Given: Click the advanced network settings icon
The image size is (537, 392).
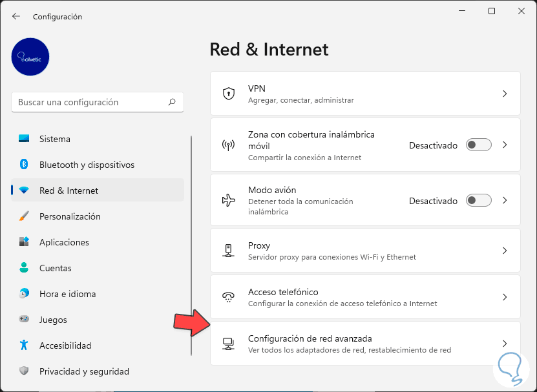Looking at the screenshot, I should pyautogui.click(x=228, y=344).
